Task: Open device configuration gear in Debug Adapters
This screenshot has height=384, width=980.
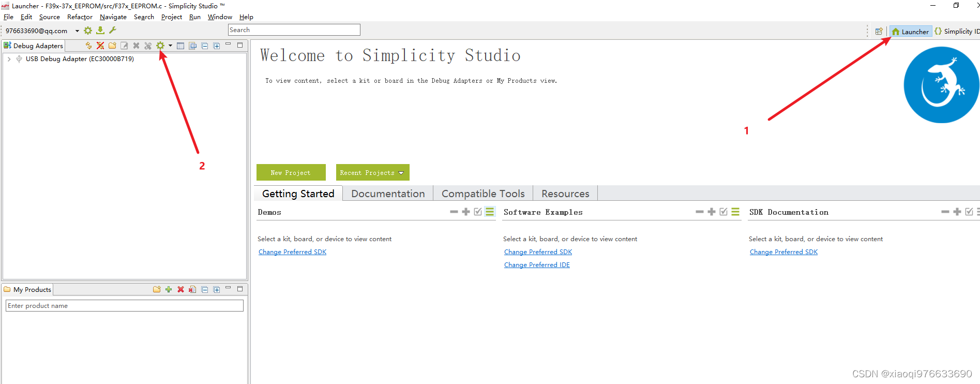Action: pos(160,46)
